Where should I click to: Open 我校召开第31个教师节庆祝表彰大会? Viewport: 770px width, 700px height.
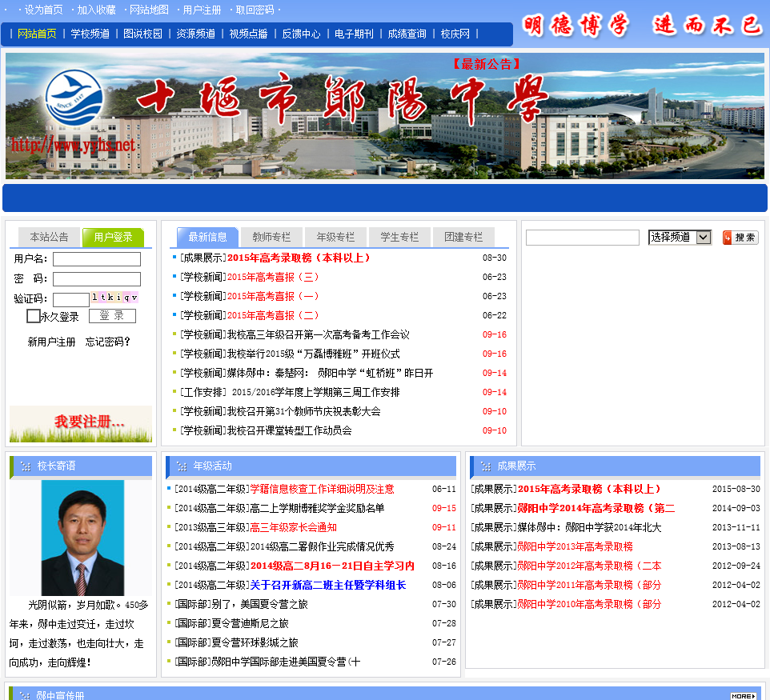(304, 412)
